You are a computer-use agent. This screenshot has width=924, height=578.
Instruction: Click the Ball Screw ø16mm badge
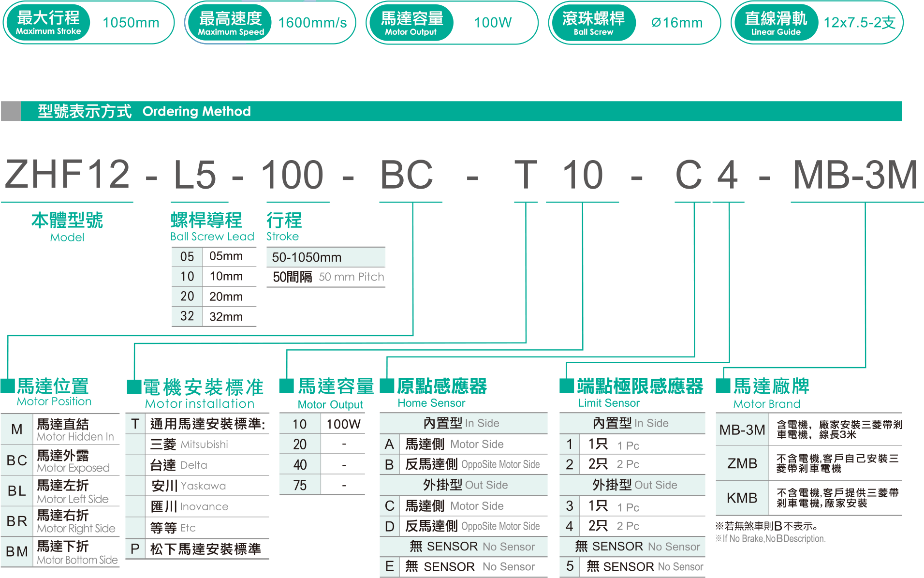(x=634, y=23)
